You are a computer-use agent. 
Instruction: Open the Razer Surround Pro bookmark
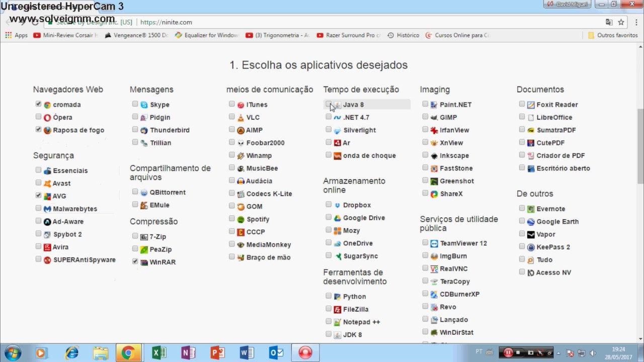tap(349, 35)
